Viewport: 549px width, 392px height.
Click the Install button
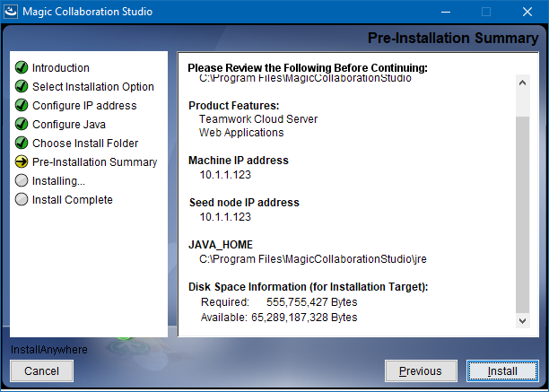(502, 371)
